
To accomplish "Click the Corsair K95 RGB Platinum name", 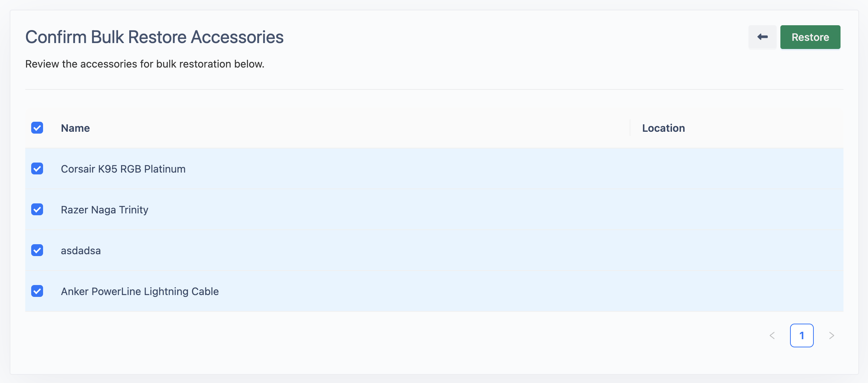I will (123, 169).
